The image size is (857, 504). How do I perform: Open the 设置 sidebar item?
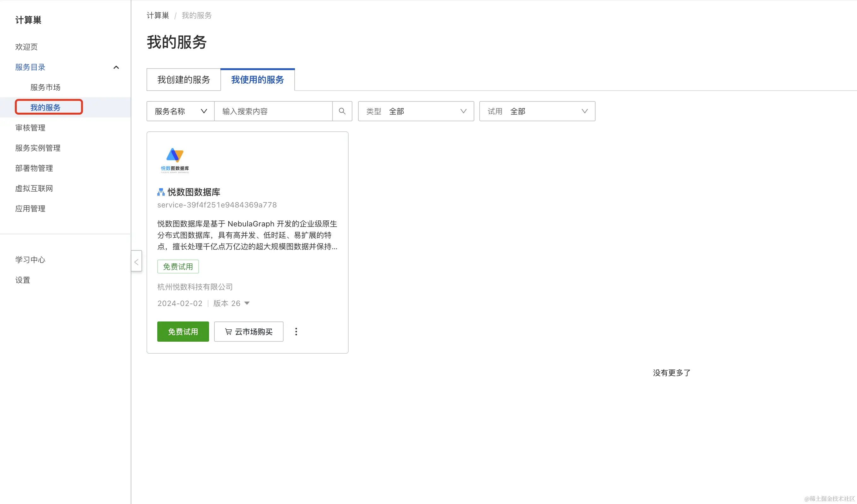[23, 280]
